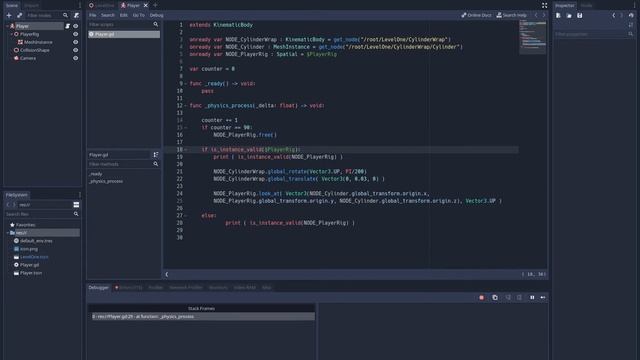640x360 pixels.
Task: Fold the _ready function at line 9
Action: pyautogui.click(x=186, y=84)
